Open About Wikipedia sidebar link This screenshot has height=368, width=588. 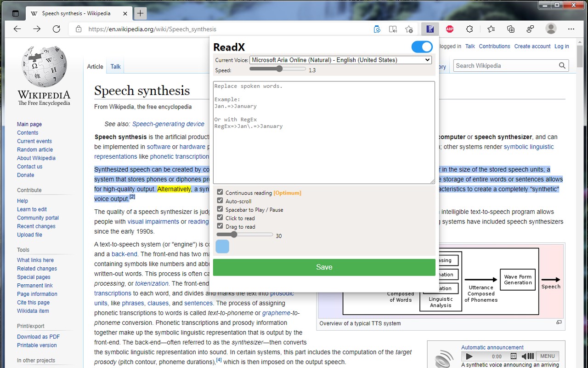point(36,158)
